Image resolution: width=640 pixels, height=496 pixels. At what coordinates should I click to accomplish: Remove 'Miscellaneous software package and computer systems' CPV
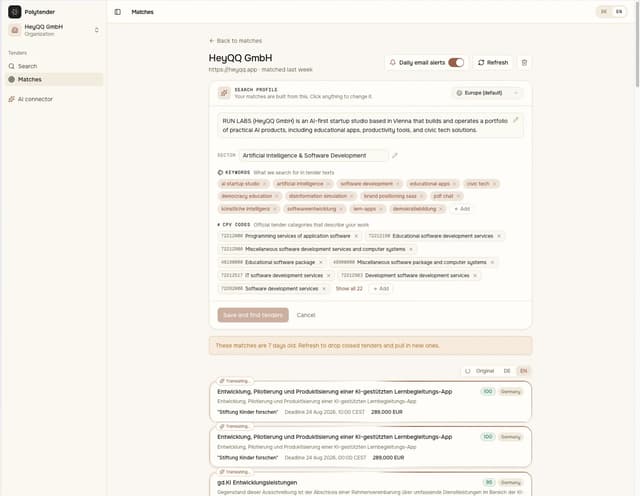[x=492, y=262]
